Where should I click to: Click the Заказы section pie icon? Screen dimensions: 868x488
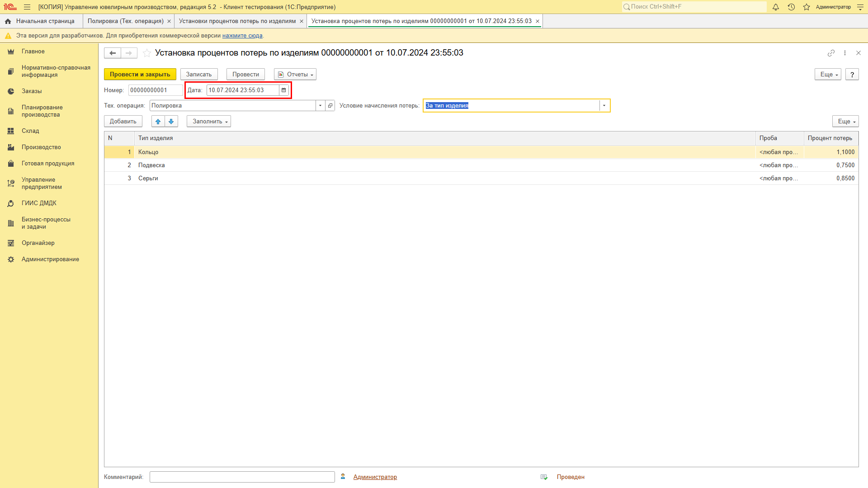[11, 91]
